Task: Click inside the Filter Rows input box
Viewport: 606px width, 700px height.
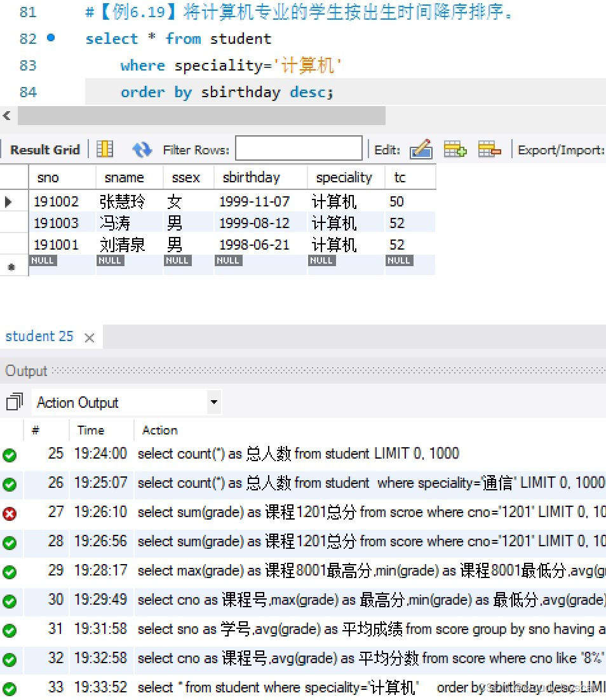Action: coord(298,149)
